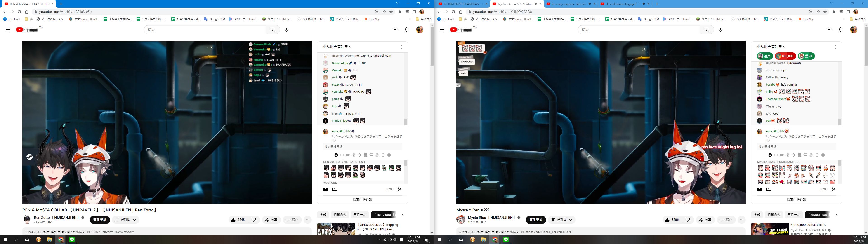Open extensions puzzle icon in right browser
Screen dimensions: 868x244
pyautogui.click(x=834, y=12)
